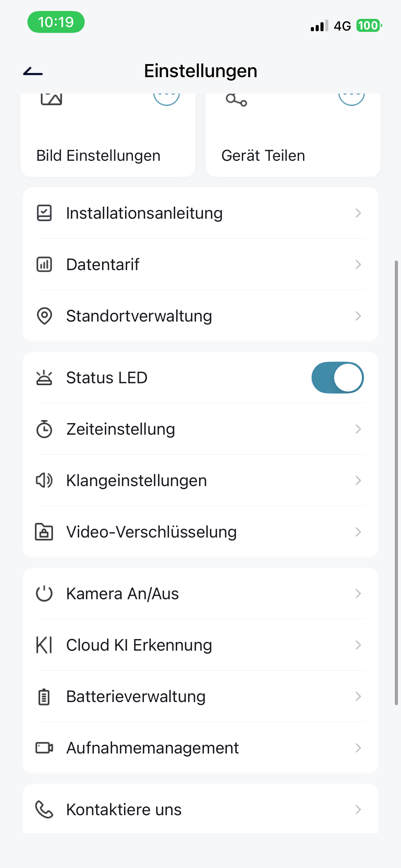Tap the Klangeinstellungen speaker icon
The height and width of the screenshot is (868, 401).
pos(44,480)
